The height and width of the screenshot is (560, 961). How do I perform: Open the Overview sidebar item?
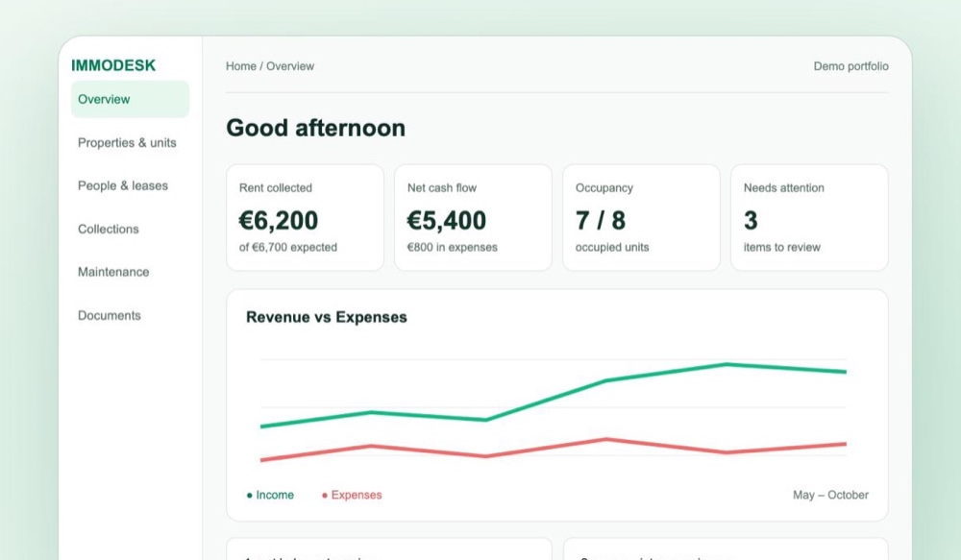pos(130,99)
